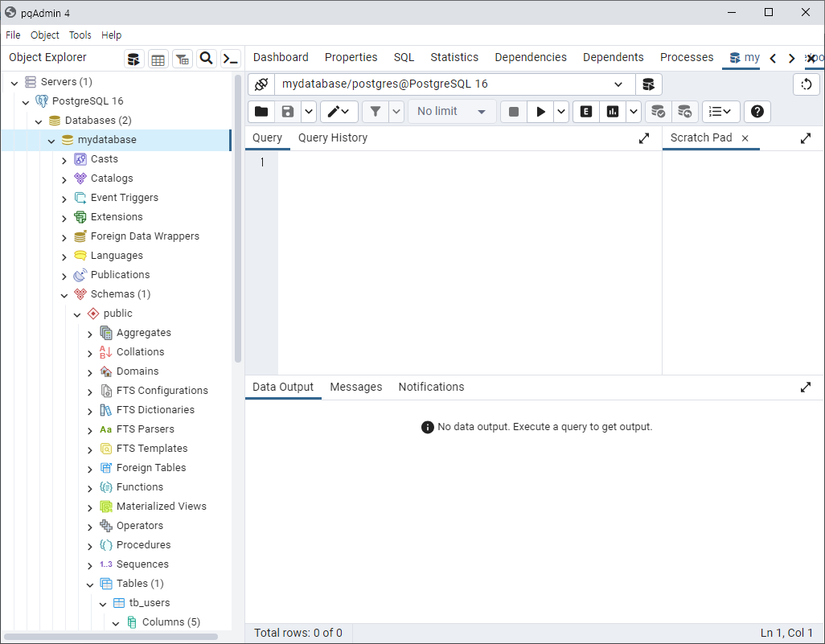
Task: Switch to the Statistics tab
Action: [454, 57]
